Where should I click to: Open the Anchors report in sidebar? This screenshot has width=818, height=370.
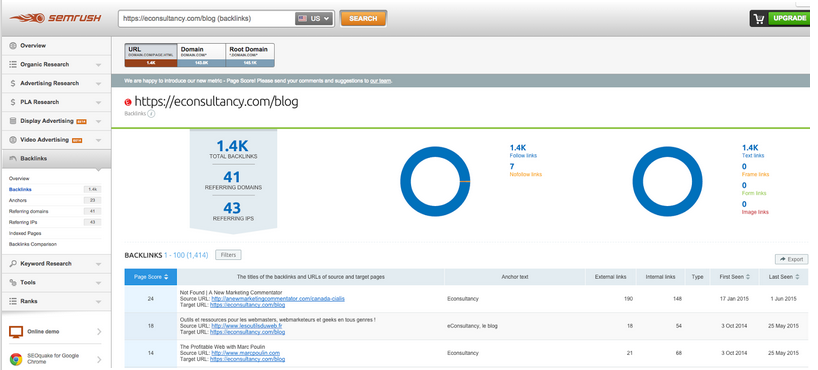tap(18, 200)
